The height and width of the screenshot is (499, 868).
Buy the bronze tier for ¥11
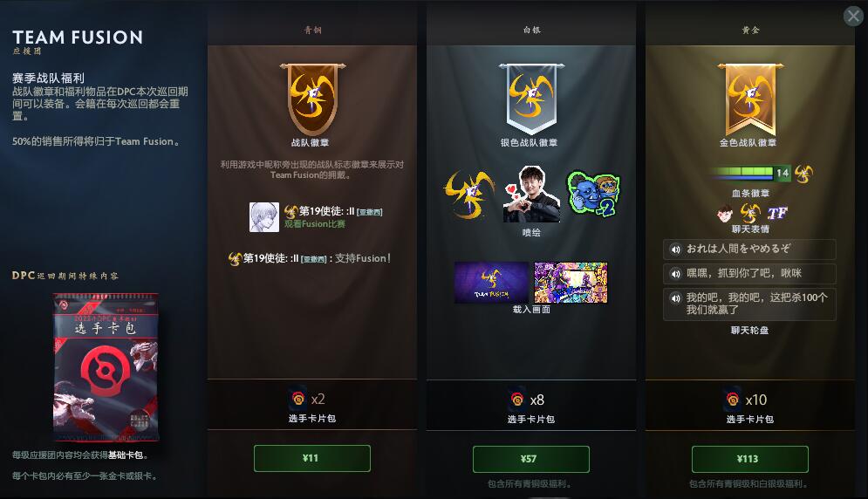point(311,459)
